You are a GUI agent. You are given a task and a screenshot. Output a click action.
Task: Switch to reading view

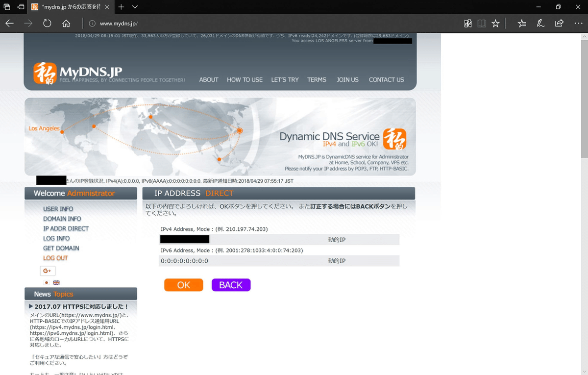point(482,23)
